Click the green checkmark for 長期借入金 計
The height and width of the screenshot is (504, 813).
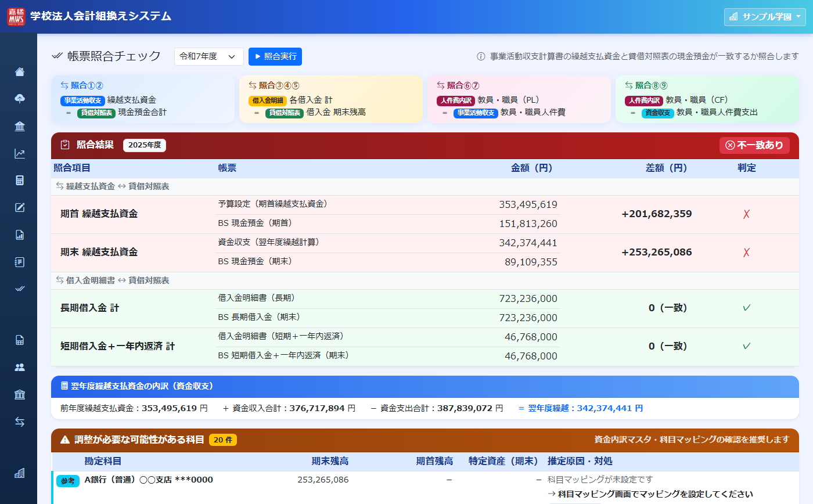[746, 308]
